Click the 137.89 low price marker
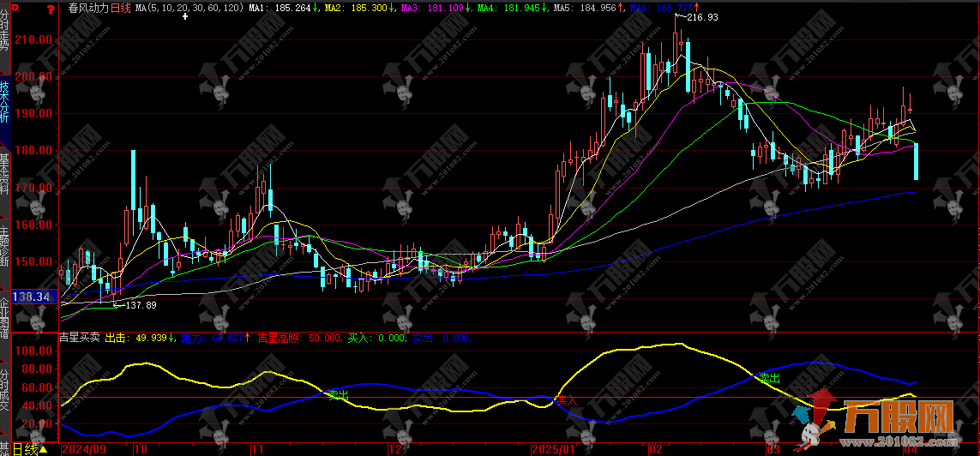 tap(141, 305)
